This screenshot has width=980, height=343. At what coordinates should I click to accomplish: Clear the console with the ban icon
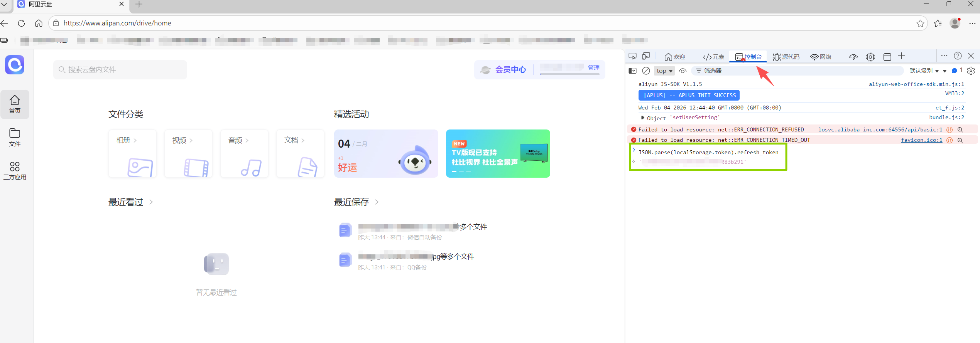[646, 71]
